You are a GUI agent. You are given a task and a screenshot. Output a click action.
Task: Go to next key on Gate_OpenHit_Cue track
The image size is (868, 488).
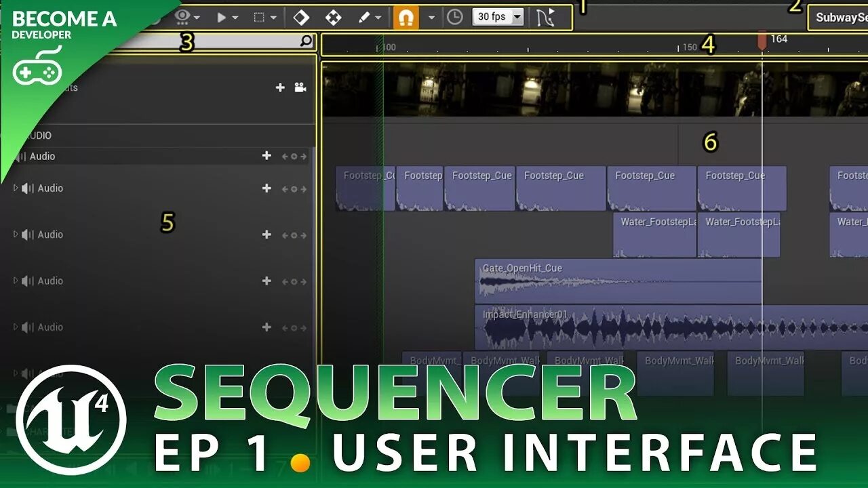(x=303, y=281)
